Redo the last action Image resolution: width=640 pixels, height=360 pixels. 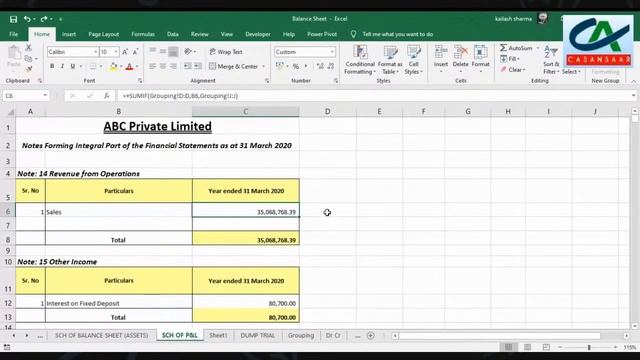pos(44,19)
